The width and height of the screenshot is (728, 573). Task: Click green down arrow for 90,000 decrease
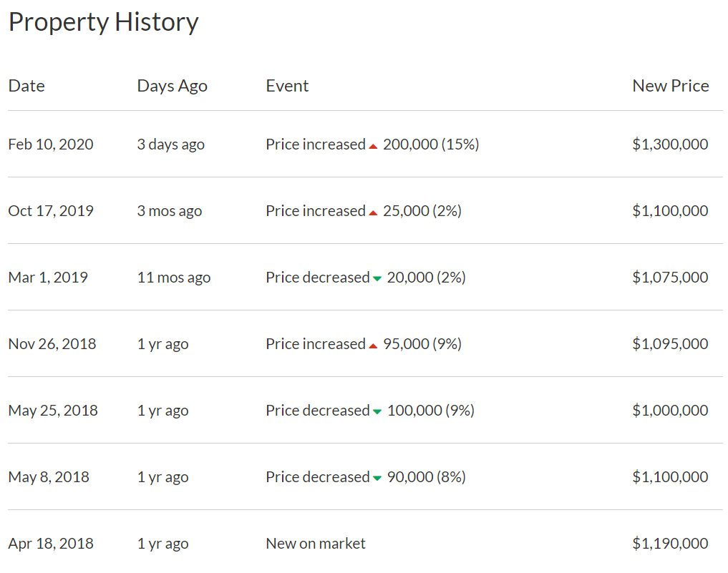coord(377,479)
